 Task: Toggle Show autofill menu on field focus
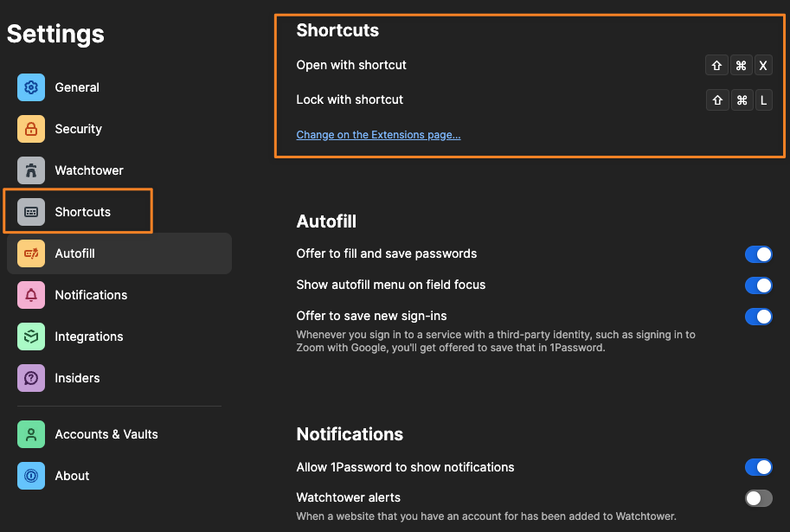[x=758, y=285]
